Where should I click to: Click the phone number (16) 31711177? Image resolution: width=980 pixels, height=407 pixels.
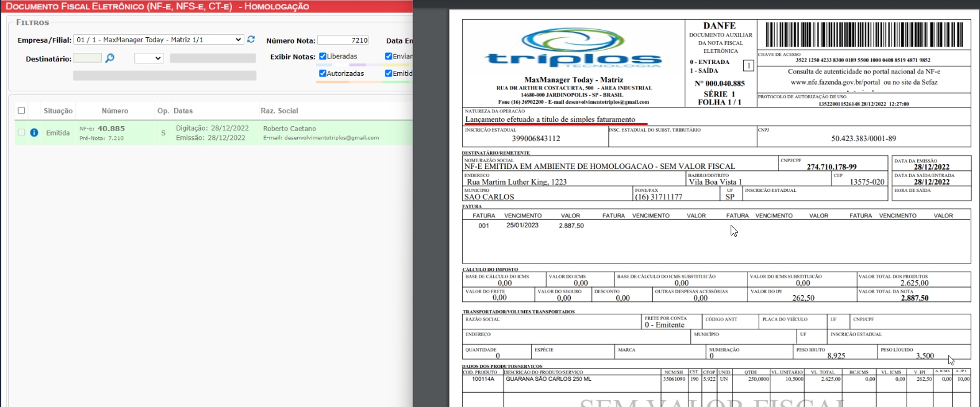click(658, 197)
